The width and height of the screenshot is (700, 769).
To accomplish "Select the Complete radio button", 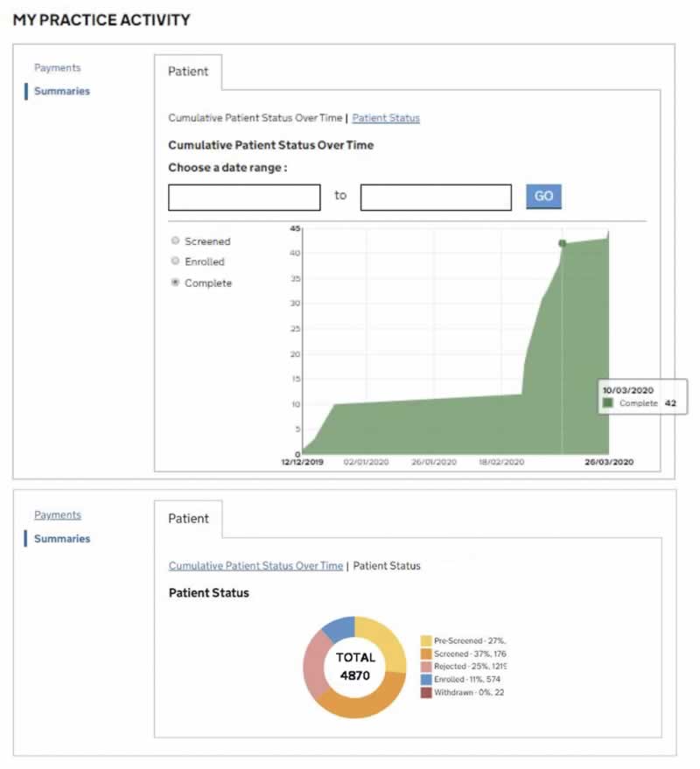I will [x=176, y=283].
